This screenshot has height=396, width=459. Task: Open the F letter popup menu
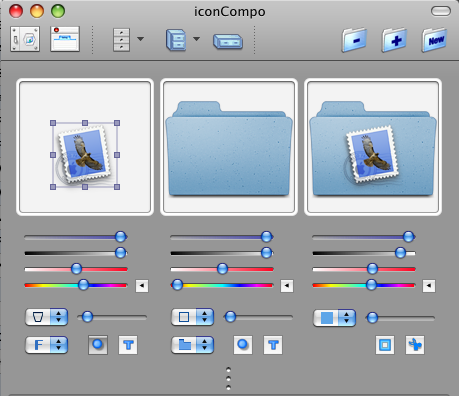[x=47, y=345]
